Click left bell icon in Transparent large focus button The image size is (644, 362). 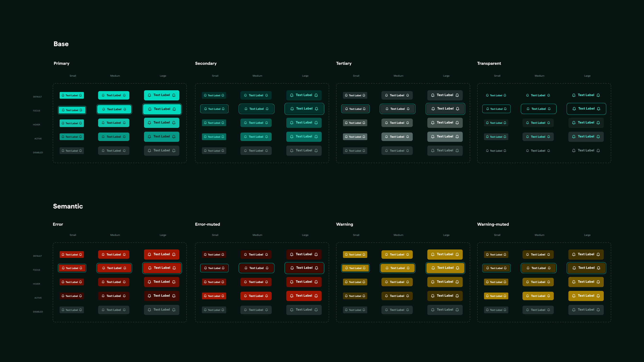tap(574, 109)
